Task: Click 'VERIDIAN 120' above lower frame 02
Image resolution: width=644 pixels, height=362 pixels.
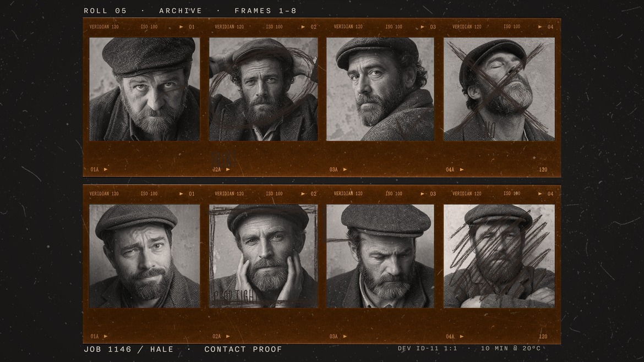Action: pyautogui.click(x=229, y=194)
